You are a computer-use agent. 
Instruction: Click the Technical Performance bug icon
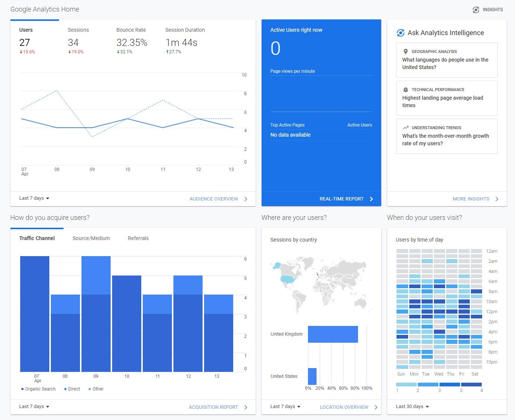point(405,90)
